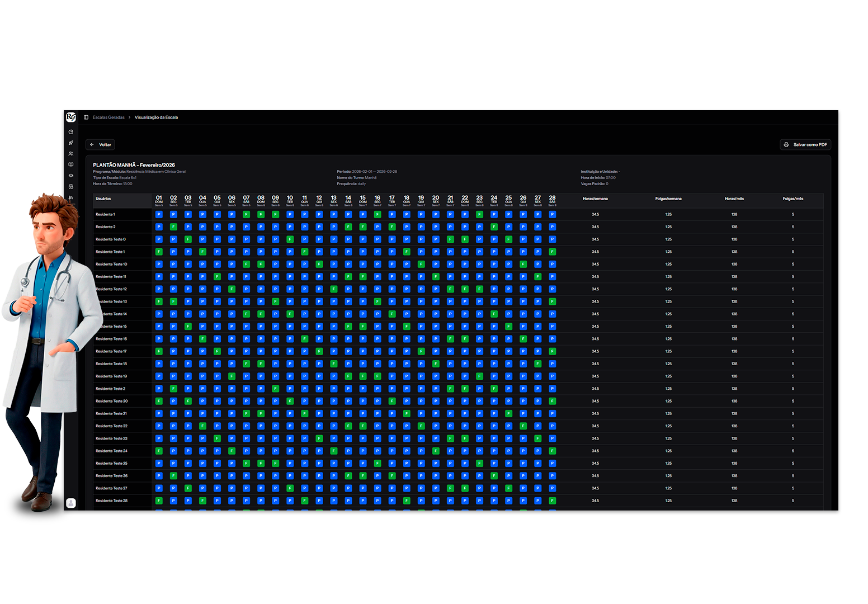The width and height of the screenshot is (868, 604).
Task: Click the Folgas/mês column header
Action: point(792,199)
